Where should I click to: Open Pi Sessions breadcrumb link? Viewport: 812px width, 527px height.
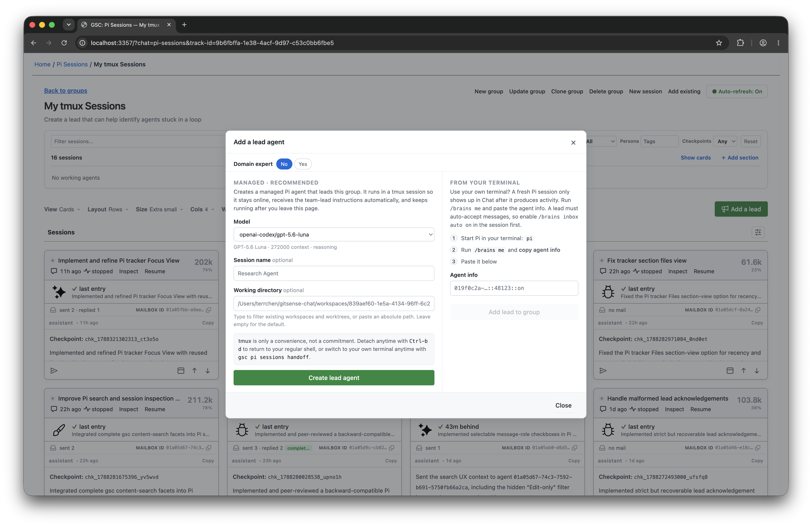pos(72,64)
